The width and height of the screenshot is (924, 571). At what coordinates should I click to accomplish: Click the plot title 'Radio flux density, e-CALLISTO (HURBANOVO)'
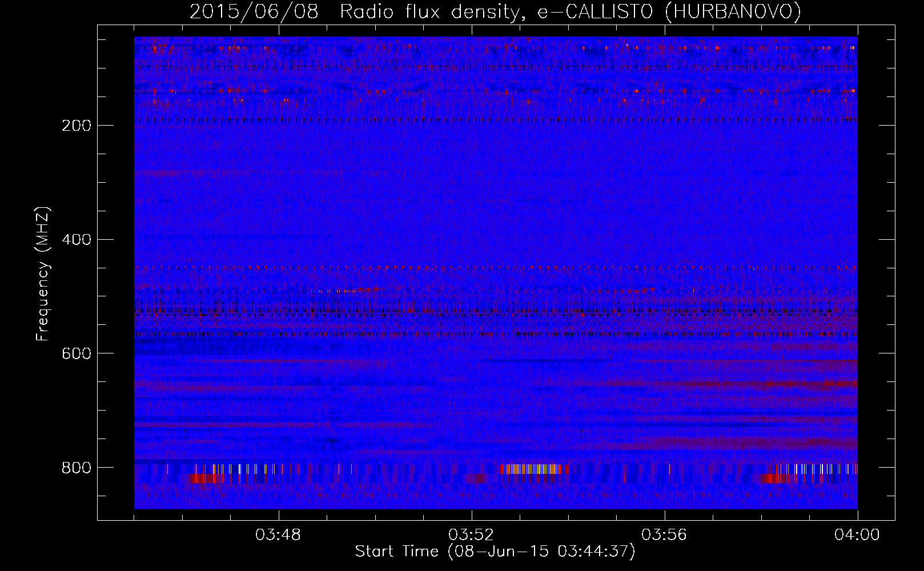click(x=570, y=12)
